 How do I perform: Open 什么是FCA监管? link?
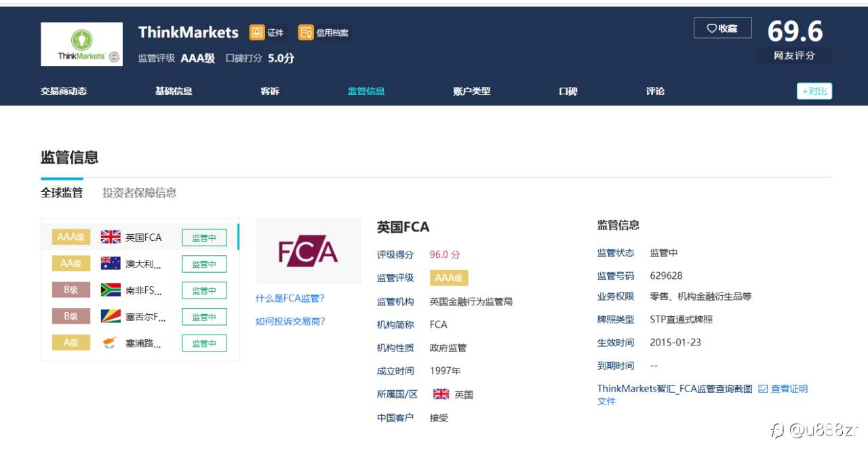point(290,298)
